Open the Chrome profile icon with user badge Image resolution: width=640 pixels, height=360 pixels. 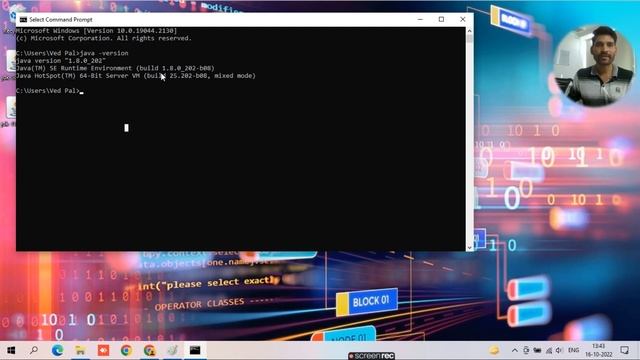tap(149, 350)
